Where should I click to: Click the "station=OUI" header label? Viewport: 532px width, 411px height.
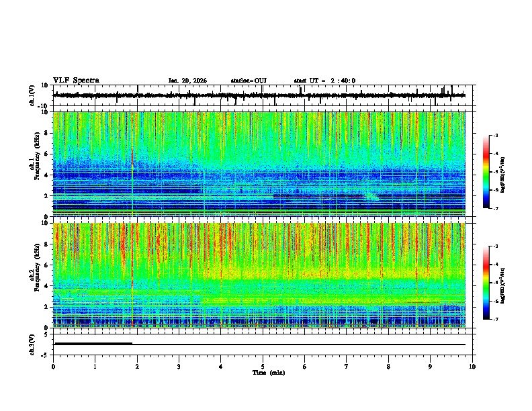pyautogui.click(x=249, y=81)
